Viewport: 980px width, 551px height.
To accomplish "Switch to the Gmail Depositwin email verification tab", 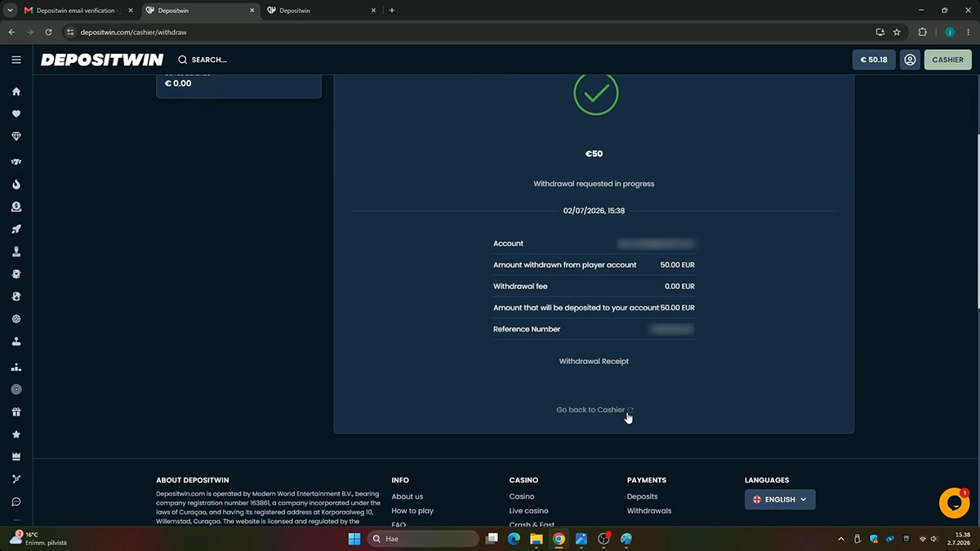I will pyautogui.click(x=78, y=11).
